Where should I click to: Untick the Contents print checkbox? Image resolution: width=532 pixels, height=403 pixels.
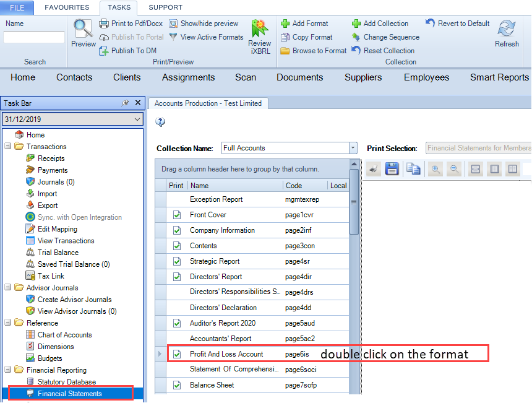click(177, 246)
